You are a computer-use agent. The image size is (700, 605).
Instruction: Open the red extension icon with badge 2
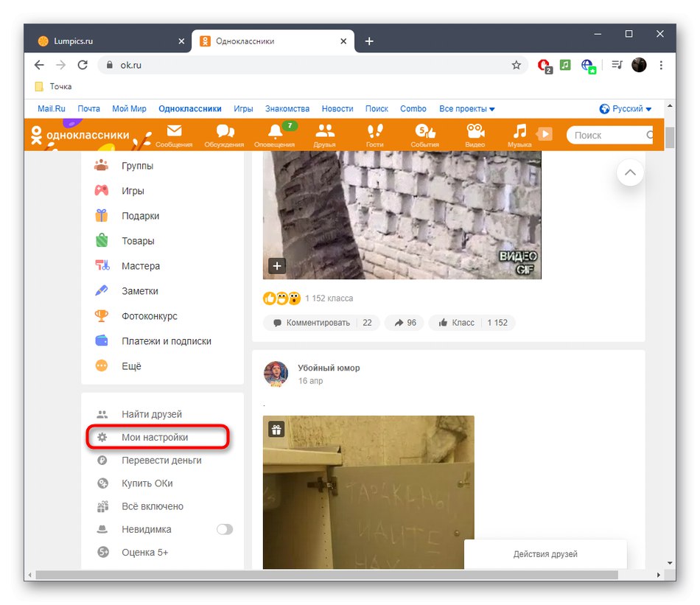(545, 66)
